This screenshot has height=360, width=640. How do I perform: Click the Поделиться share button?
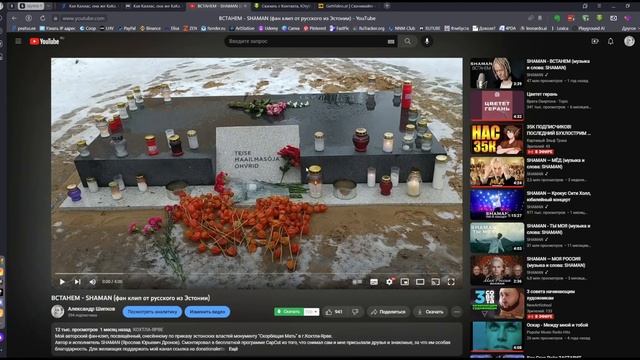point(388,312)
